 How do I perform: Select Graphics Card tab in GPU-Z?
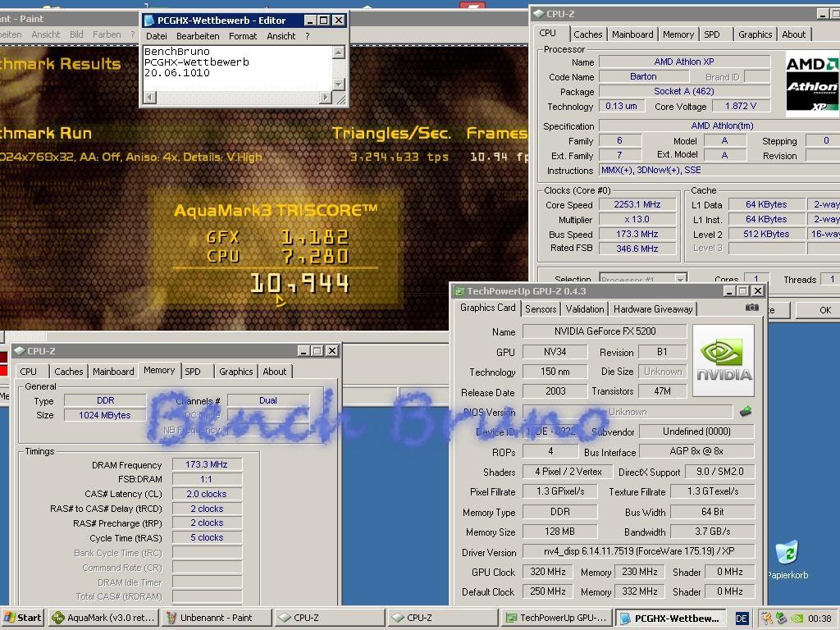pyautogui.click(x=487, y=308)
